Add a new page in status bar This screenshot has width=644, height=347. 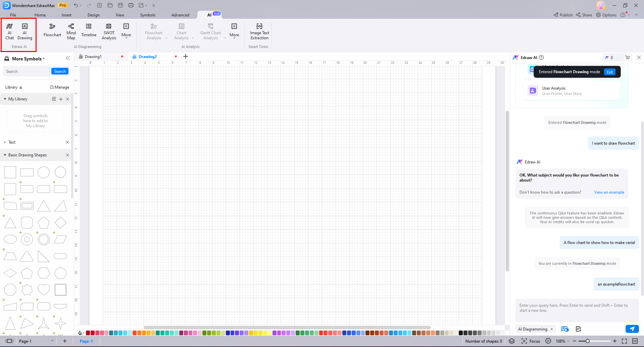(x=65, y=341)
